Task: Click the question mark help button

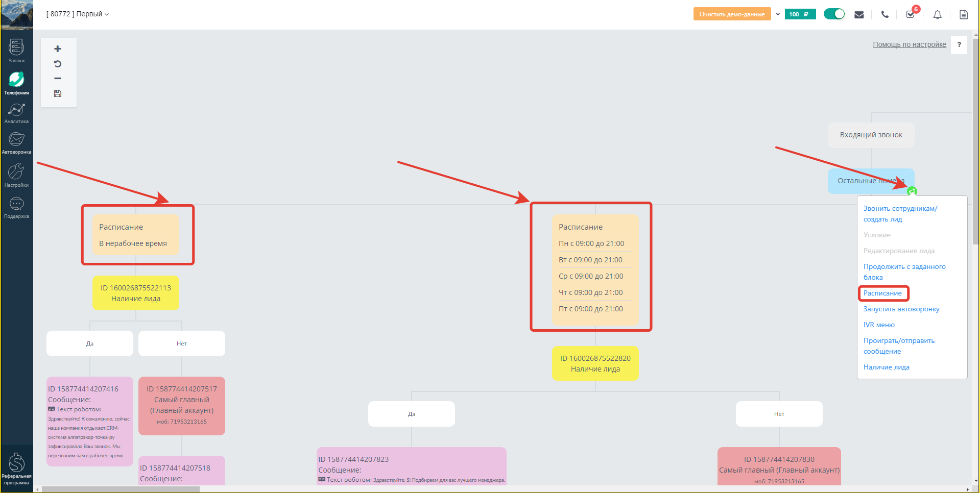Action: 959,44
